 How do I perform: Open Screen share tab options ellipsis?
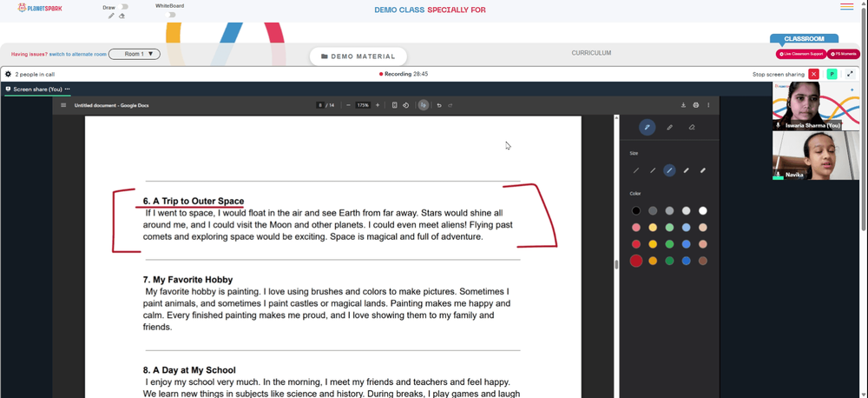point(68,89)
